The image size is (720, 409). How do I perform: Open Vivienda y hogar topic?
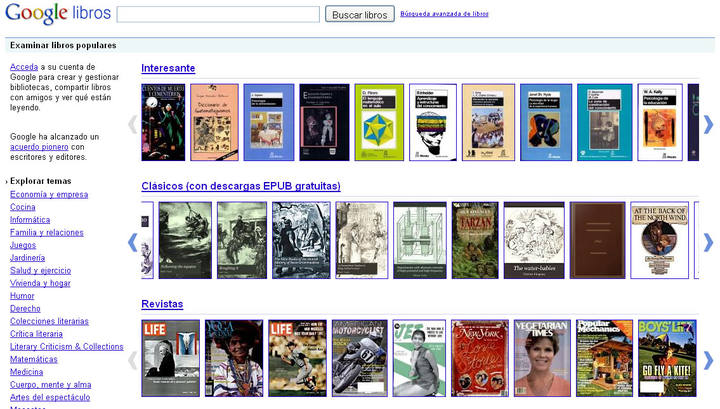coord(40,283)
